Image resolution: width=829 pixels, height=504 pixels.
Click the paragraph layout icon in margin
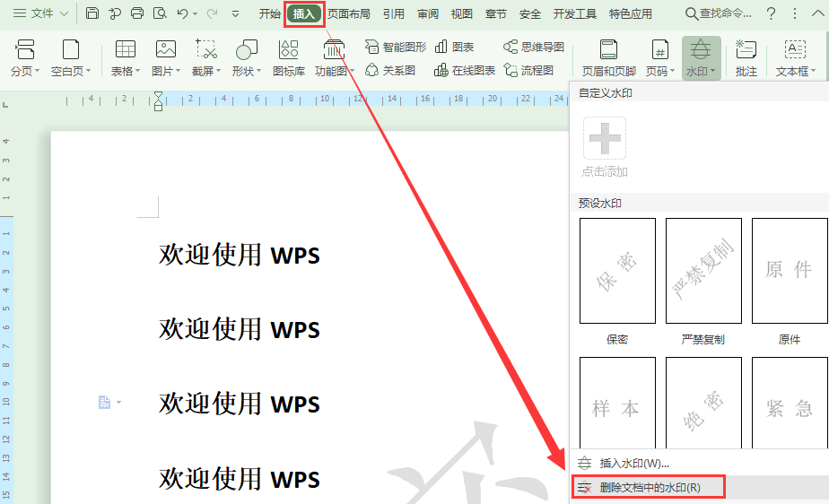coord(105,403)
